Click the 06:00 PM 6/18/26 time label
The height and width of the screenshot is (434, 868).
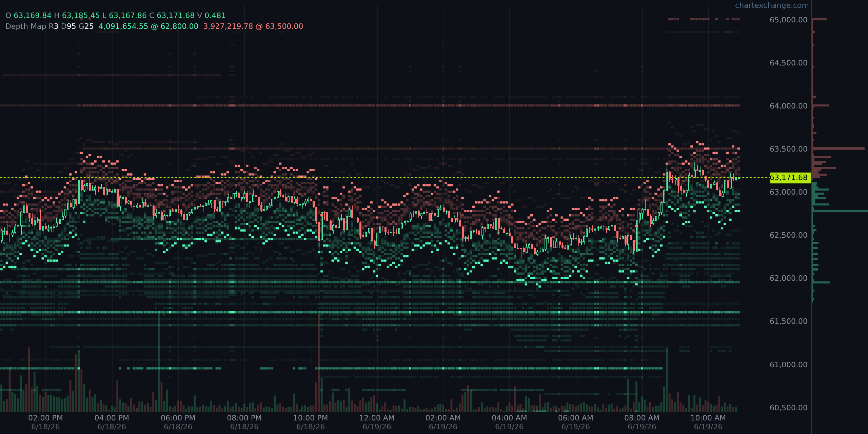click(x=178, y=422)
